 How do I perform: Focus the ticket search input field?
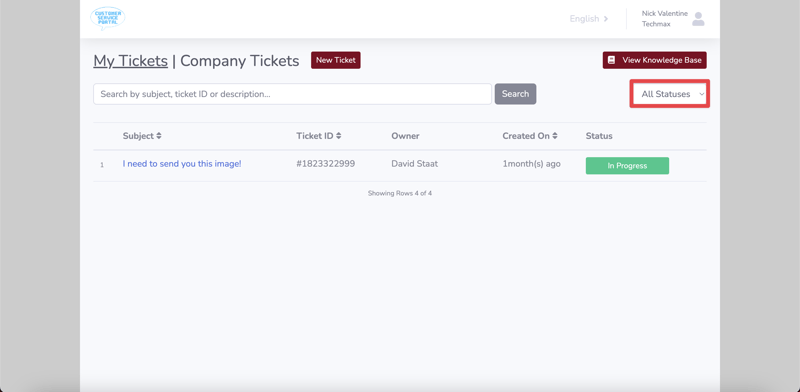(292, 94)
